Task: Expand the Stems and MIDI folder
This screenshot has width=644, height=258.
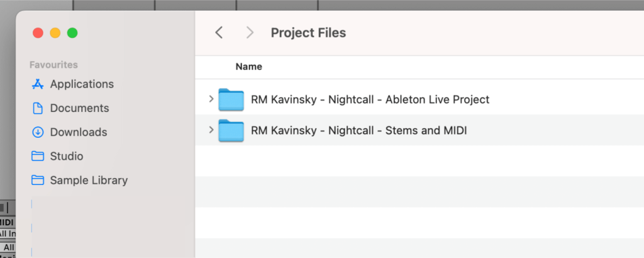Action: click(x=211, y=130)
